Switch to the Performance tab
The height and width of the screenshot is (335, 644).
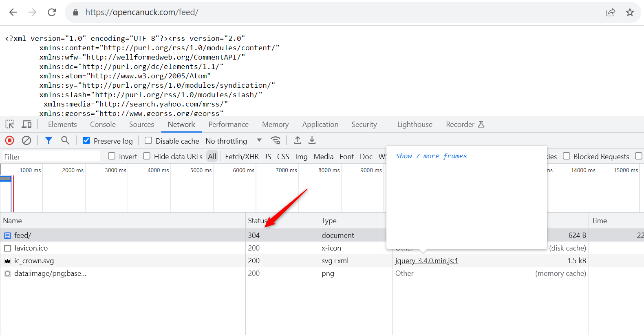click(x=229, y=124)
